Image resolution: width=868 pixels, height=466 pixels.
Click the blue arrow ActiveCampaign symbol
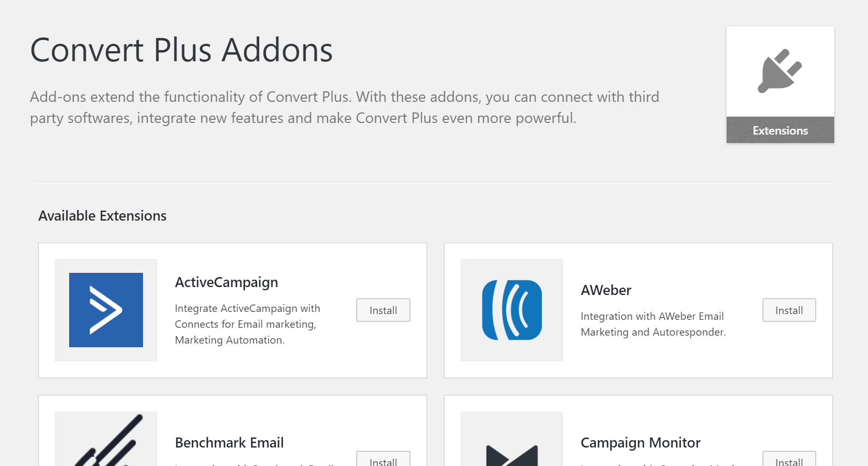pyautogui.click(x=106, y=310)
